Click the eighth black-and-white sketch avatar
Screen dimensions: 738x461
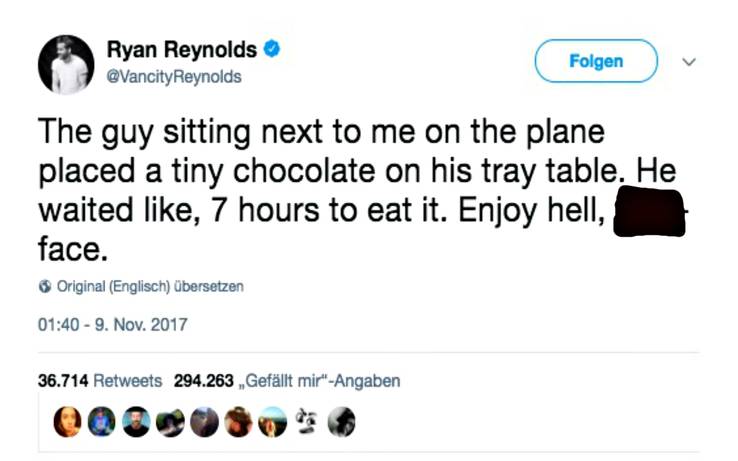[x=306, y=422]
